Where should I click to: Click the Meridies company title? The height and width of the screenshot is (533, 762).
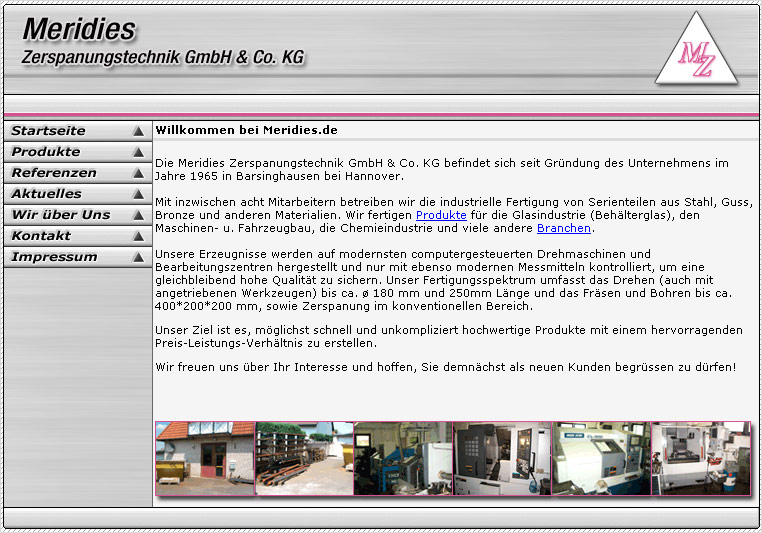pyautogui.click(x=79, y=29)
